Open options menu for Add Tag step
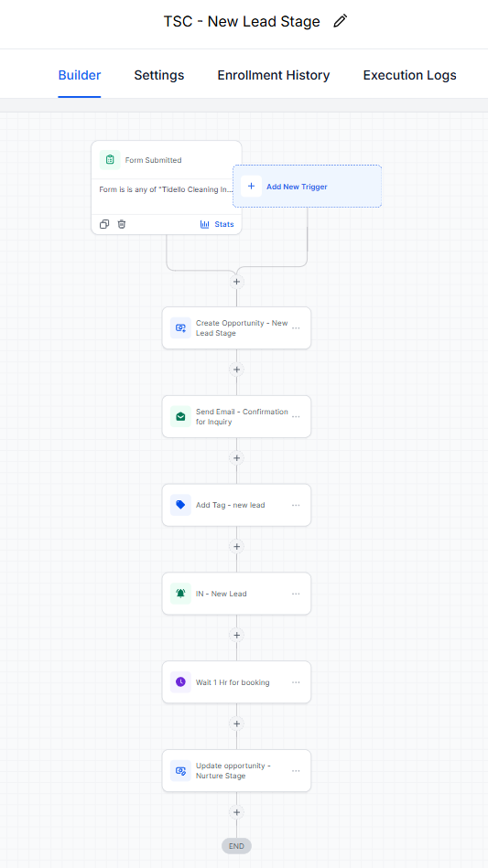The image size is (488, 868). click(296, 505)
